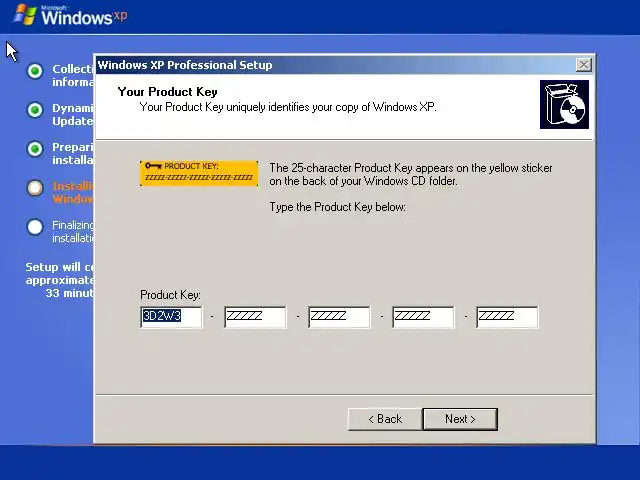Focus the second product key field
The width and height of the screenshot is (640, 480).
tap(255, 317)
